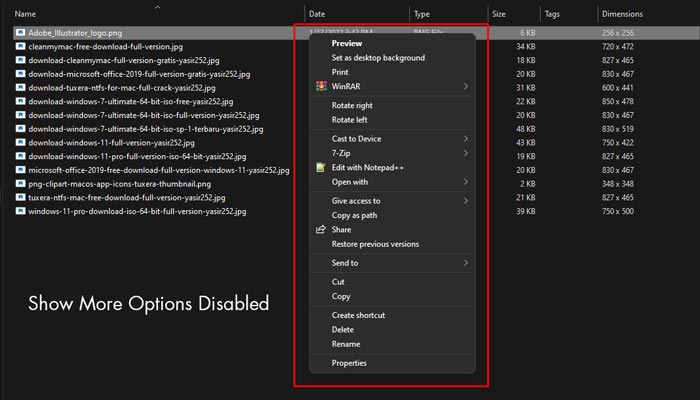Expand the Cast to Device submenu arrow
Image resolution: width=700 pixels, height=400 pixels.
466,139
